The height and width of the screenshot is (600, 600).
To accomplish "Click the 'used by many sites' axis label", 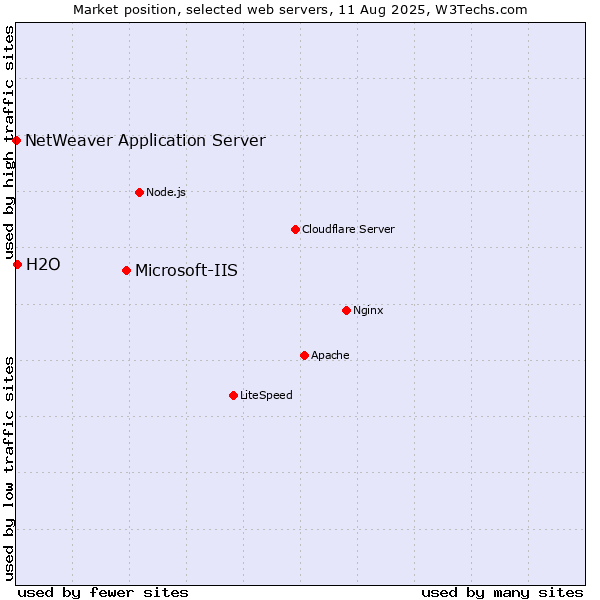I will tap(502, 593).
